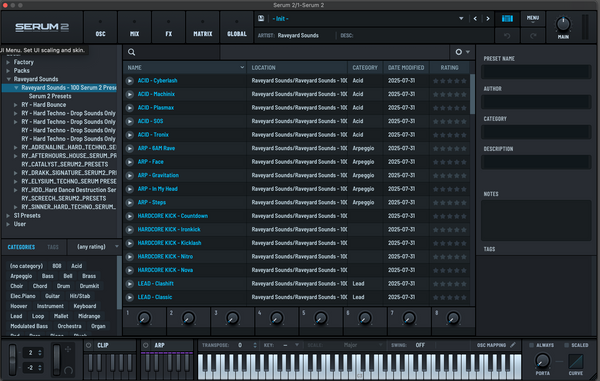
Task: Click the PORTA knob
Action: (542, 360)
